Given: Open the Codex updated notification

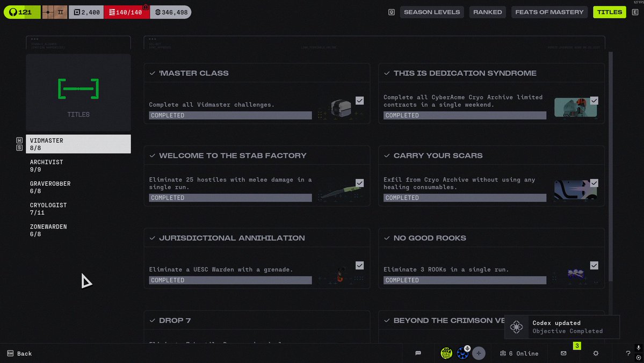Looking at the screenshot, I should [562, 327].
